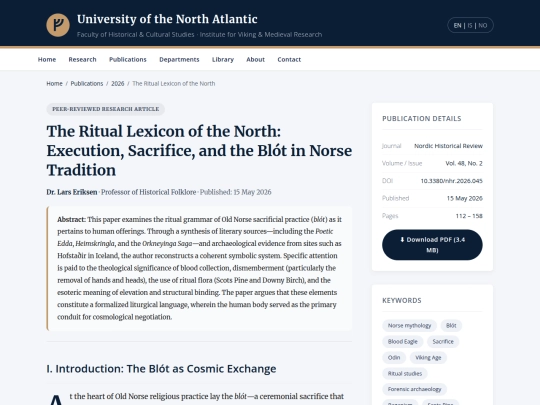Select the Norse mythology keyword tag

[x=409, y=325]
